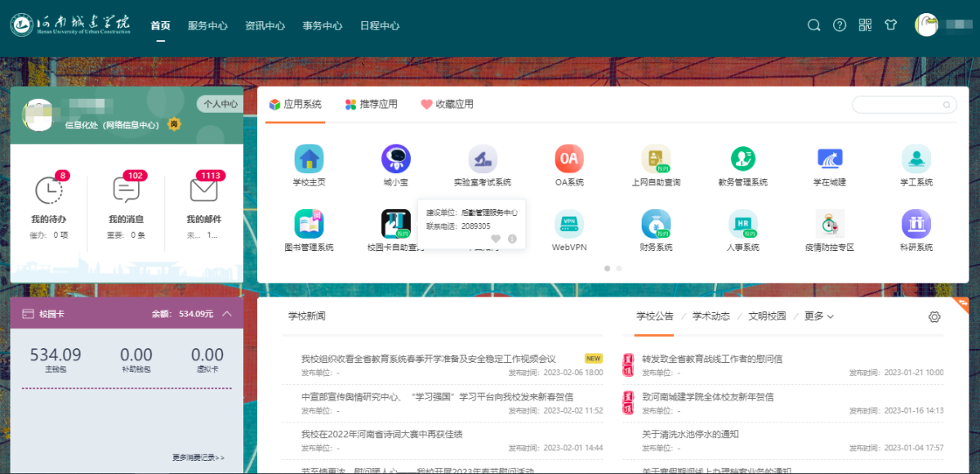Image resolution: width=980 pixels, height=474 pixels.
Task: Open the 校园卡自助查询 app icon
Action: (395, 224)
